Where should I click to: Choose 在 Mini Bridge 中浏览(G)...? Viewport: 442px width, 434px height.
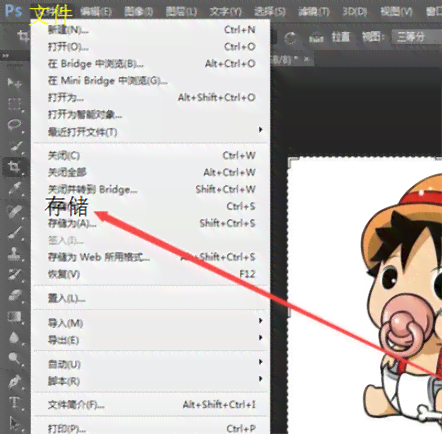pos(151,81)
